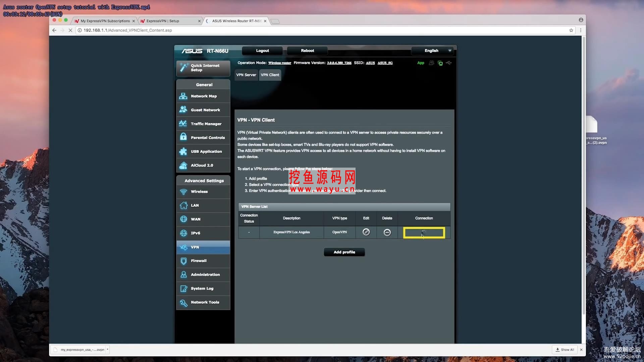Click Wireless router operation mode link
The width and height of the screenshot is (644, 362).
[x=280, y=63]
